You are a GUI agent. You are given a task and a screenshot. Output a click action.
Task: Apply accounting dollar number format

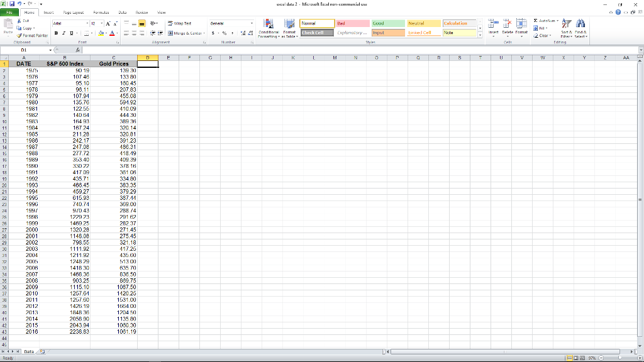click(x=213, y=33)
